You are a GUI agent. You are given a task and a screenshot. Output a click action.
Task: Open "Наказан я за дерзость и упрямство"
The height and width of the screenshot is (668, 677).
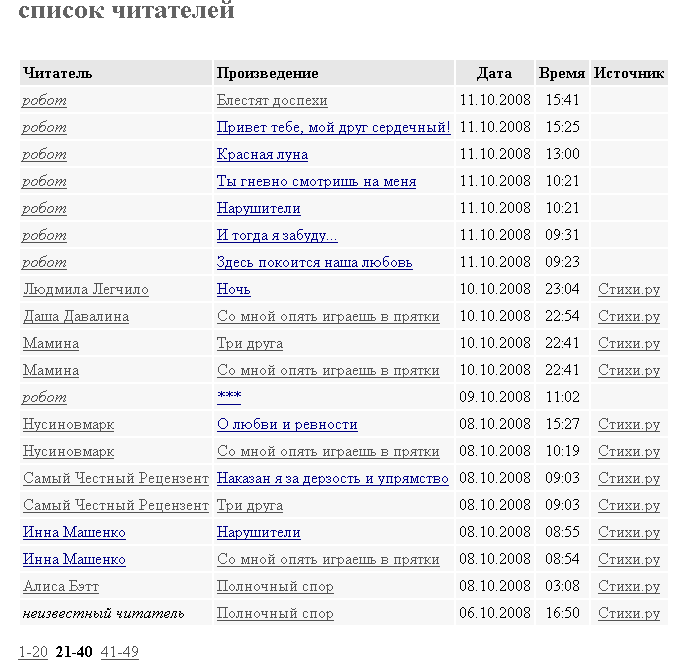332,478
